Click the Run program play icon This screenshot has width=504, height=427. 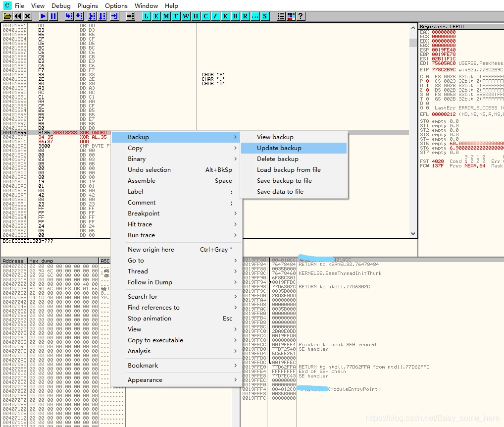point(44,16)
